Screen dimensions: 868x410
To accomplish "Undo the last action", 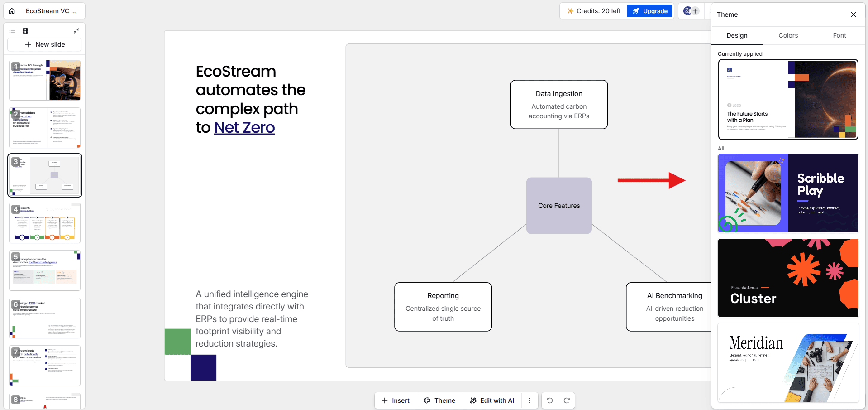I will (x=549, y=400).
